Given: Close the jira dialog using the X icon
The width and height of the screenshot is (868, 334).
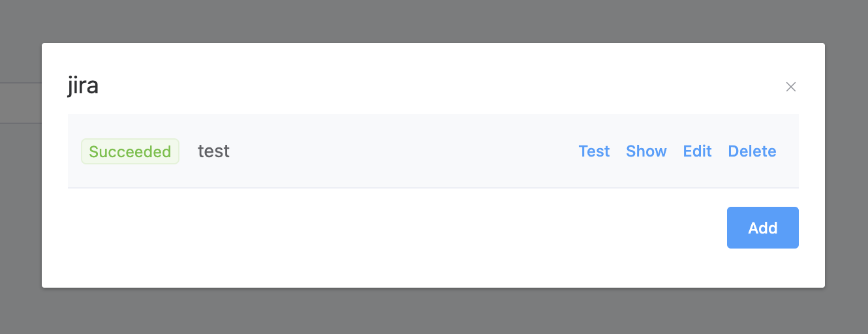Looking at the screenshot, I should [x=791, y=87].
